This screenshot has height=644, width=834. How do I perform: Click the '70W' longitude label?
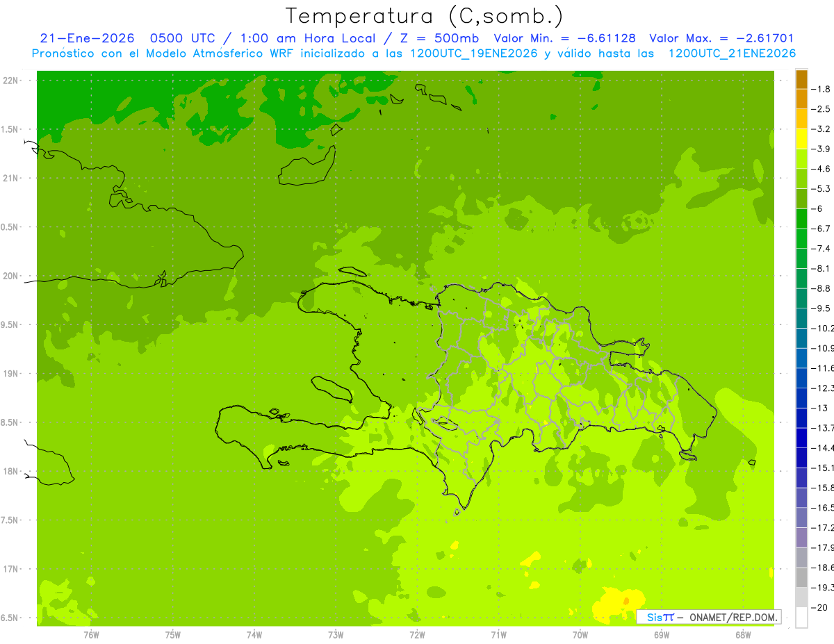click(x=580, y=635)
